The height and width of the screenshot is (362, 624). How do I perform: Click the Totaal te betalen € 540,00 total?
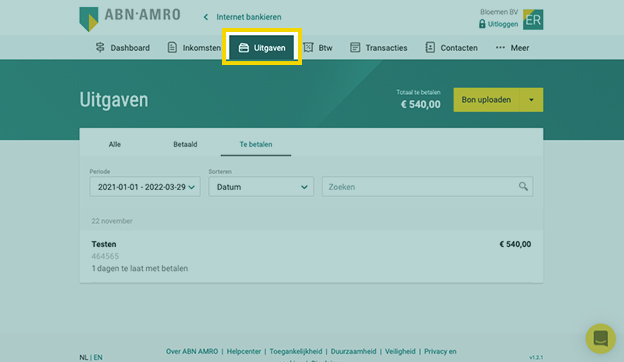[x=419, y=99]
